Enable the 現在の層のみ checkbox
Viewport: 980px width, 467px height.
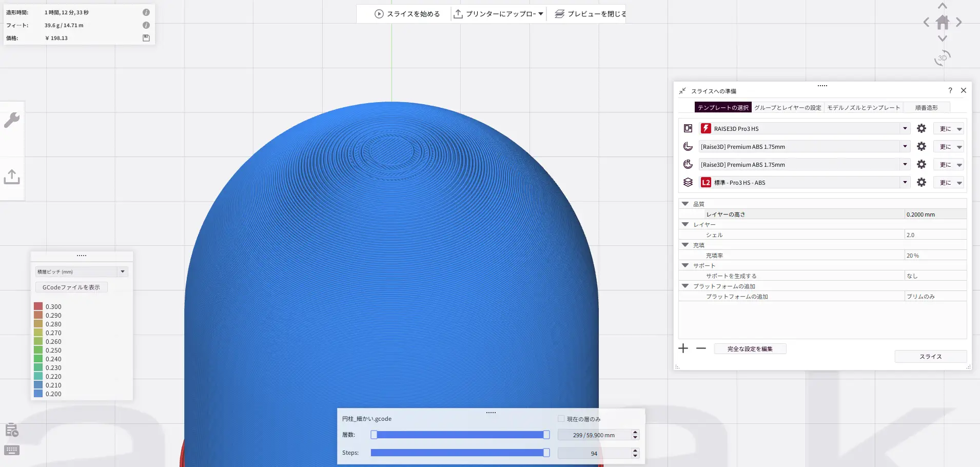pos(561,419)
